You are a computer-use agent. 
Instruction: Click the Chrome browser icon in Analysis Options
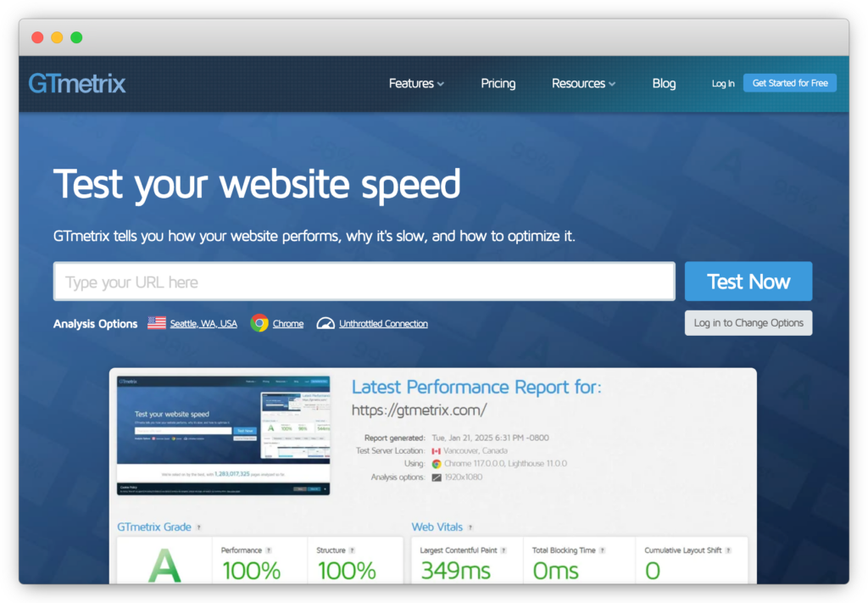click(259, 323)
